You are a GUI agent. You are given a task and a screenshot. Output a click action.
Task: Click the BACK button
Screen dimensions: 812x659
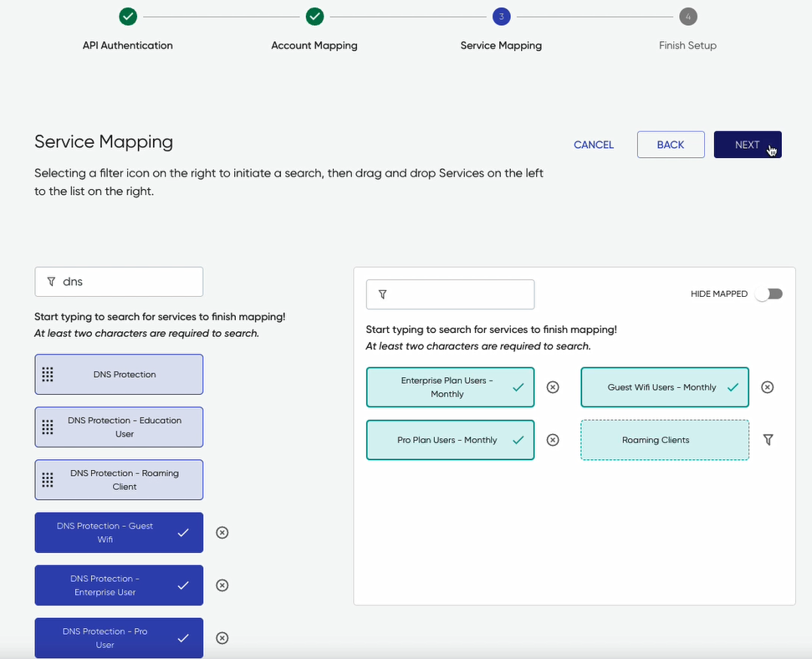click(x=671, y=144)
